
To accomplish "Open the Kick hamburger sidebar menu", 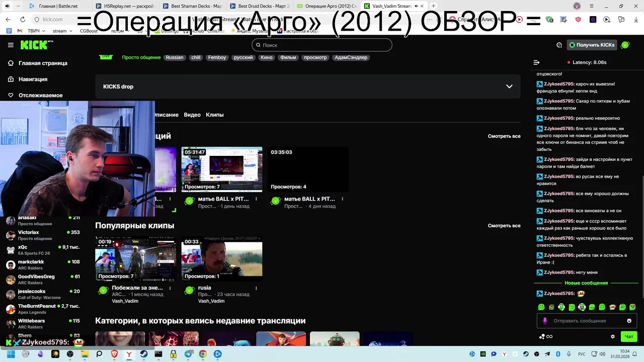I will [11, 45].
